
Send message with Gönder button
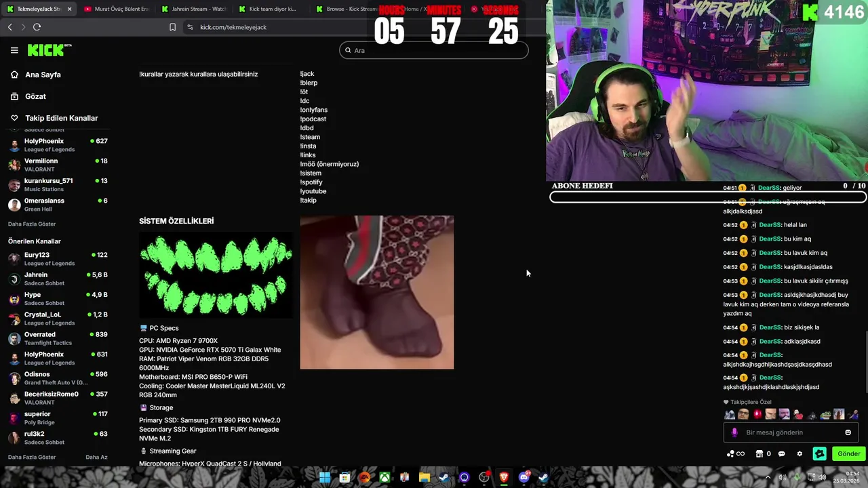click(848, 454)
